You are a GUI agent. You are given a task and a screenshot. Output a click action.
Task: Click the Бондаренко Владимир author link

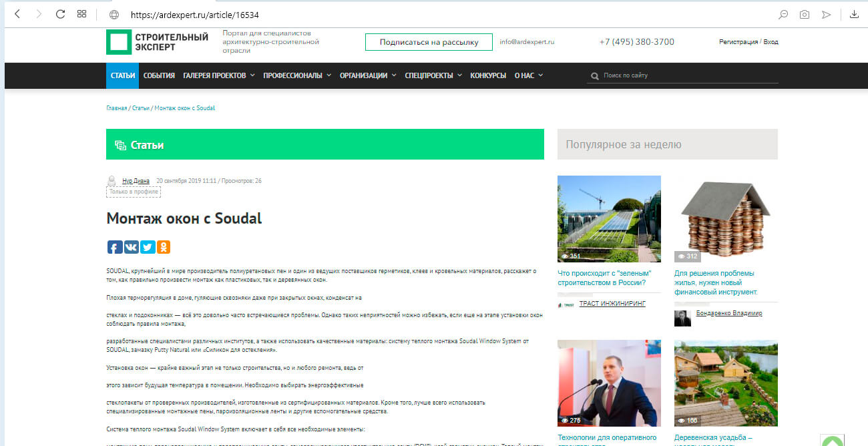729,313
